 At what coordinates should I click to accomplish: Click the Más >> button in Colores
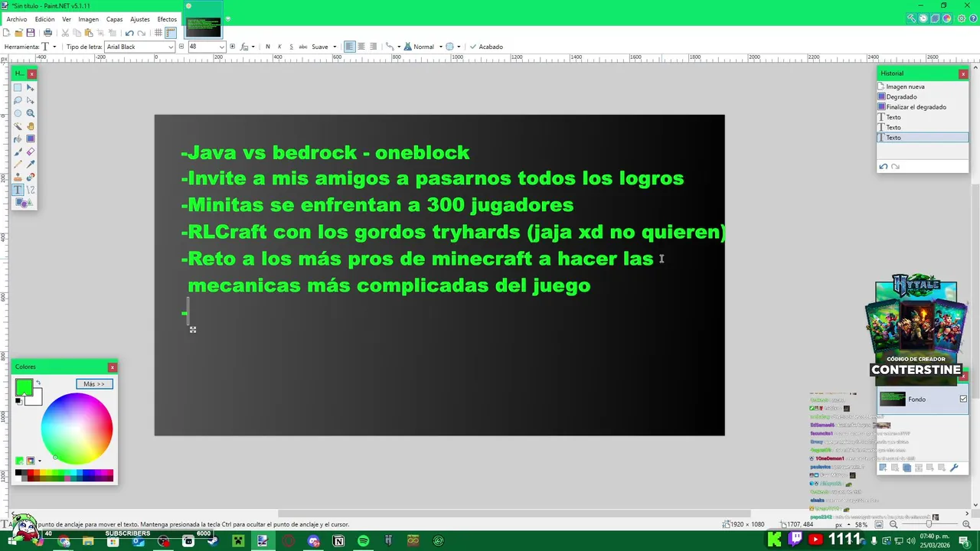click(94, 383)
